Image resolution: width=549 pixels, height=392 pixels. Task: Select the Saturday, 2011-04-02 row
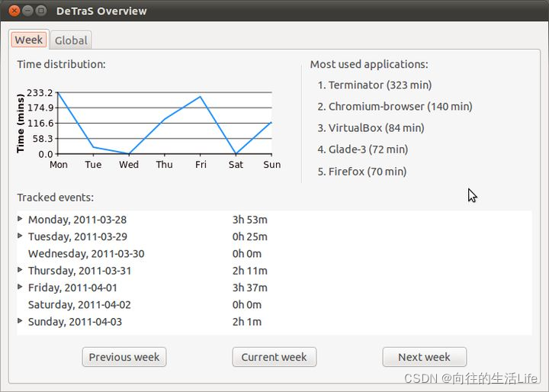274,304
